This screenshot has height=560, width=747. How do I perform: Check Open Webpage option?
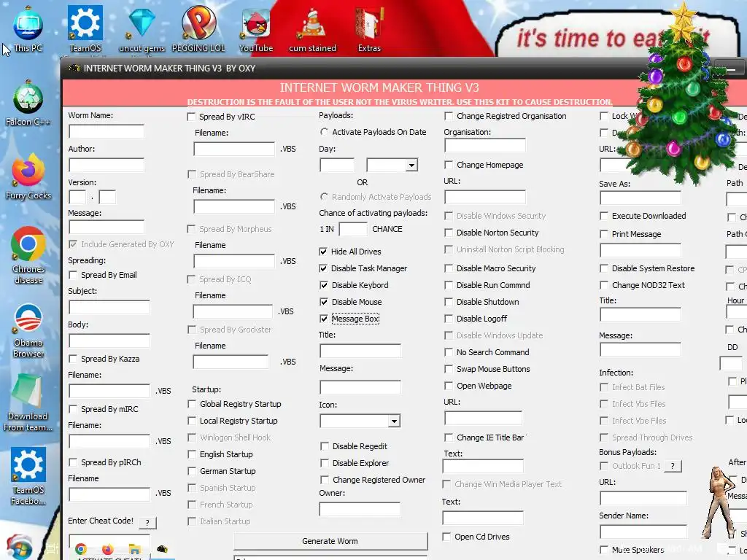pos(449,386)
